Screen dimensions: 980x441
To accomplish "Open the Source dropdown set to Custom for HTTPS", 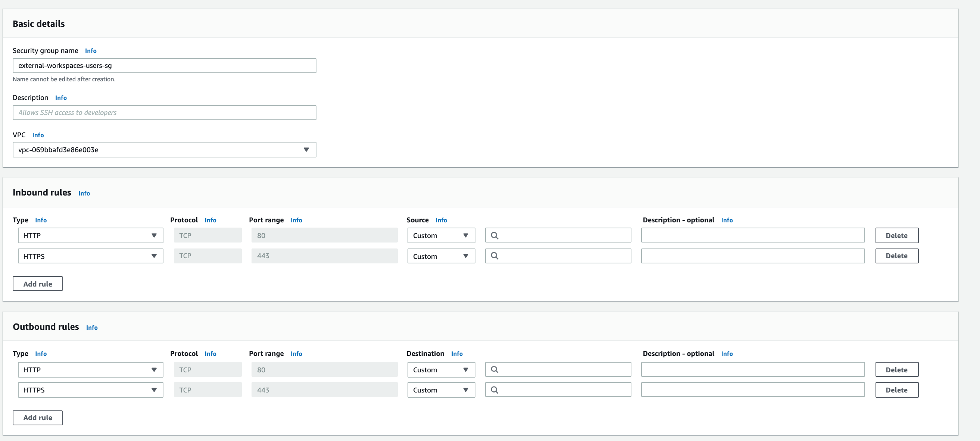I will (x=441, y=256).
